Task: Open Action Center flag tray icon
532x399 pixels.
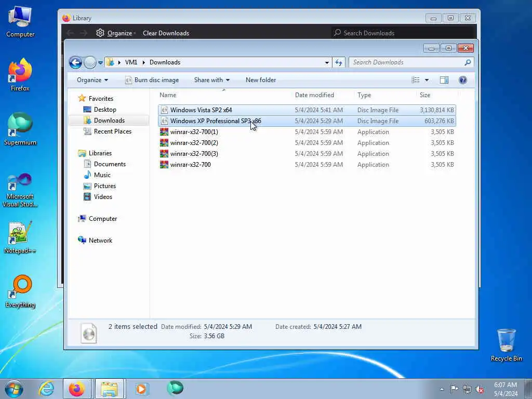Action: click(454, 389)
